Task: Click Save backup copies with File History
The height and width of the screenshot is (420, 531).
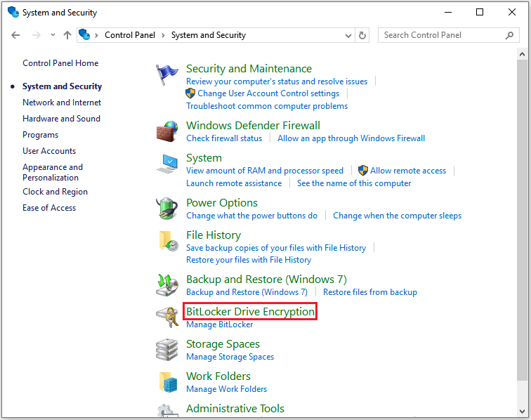Action: click(x=276, y=248)
